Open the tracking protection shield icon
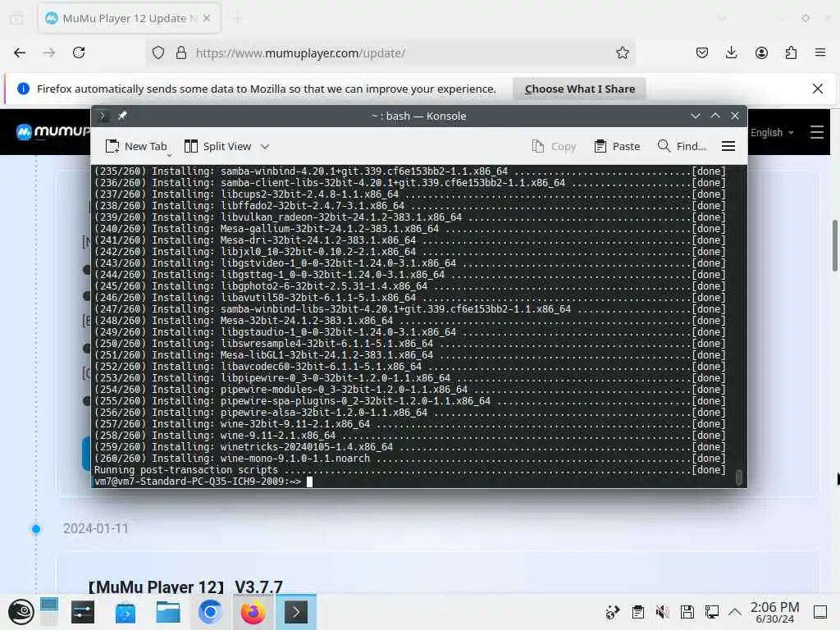 tap(158, 52)
